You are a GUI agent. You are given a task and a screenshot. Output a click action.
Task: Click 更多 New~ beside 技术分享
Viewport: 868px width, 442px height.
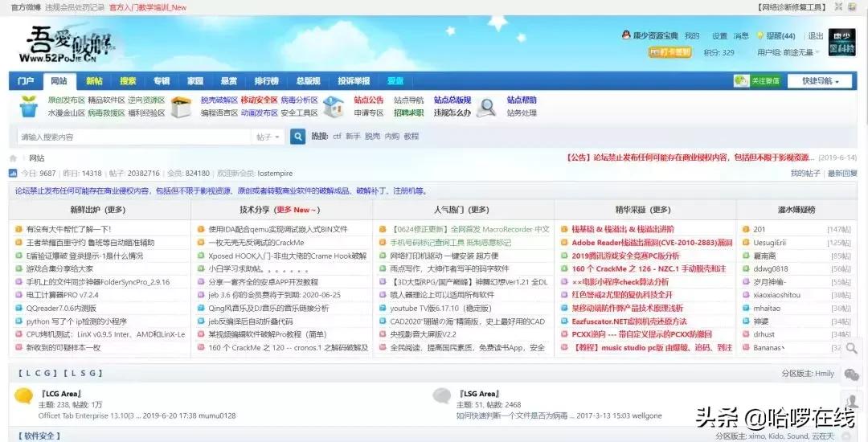(x=298, y=210)
